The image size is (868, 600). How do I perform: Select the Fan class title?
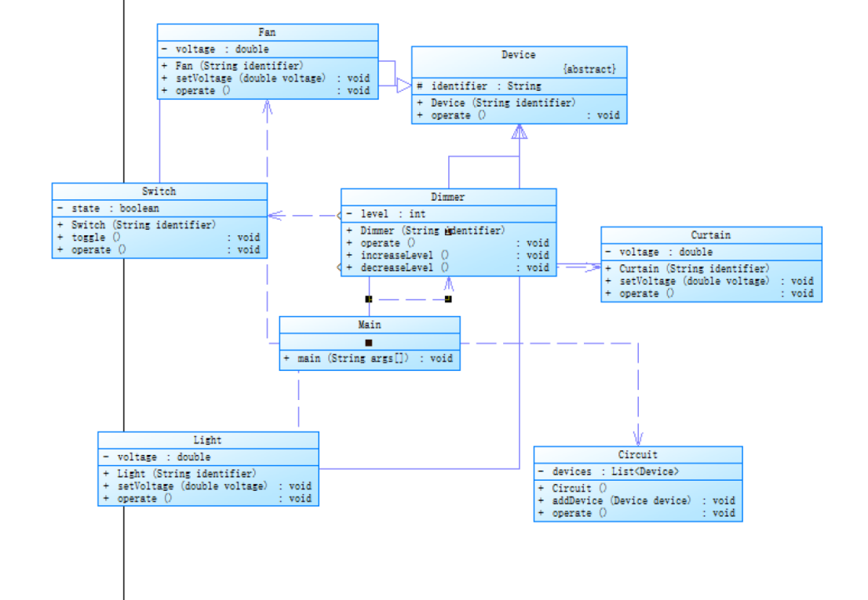click(x=267, y=32)
